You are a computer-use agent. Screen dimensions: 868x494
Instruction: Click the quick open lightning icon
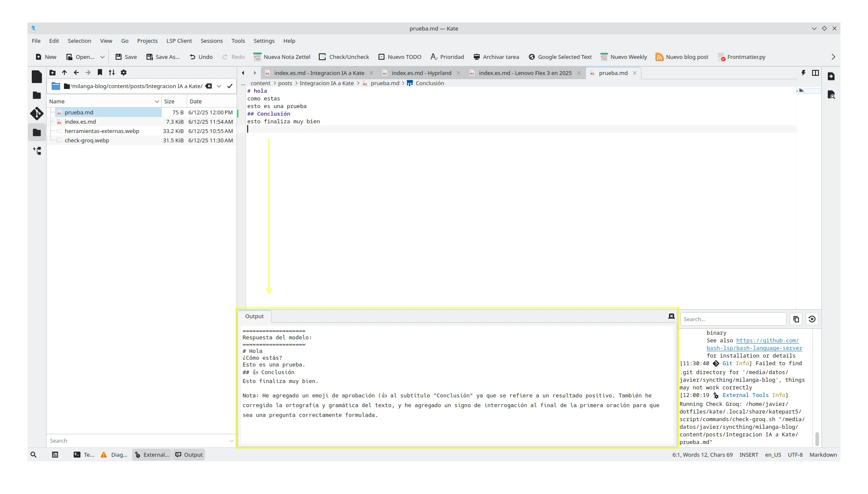pyautogui.click(x=803, y=73)
